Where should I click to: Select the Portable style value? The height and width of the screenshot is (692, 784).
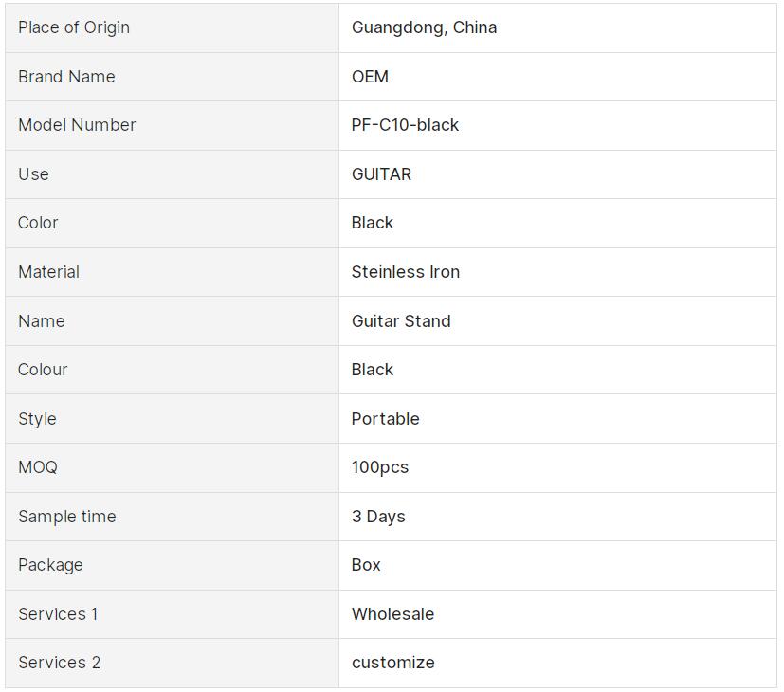385,419
